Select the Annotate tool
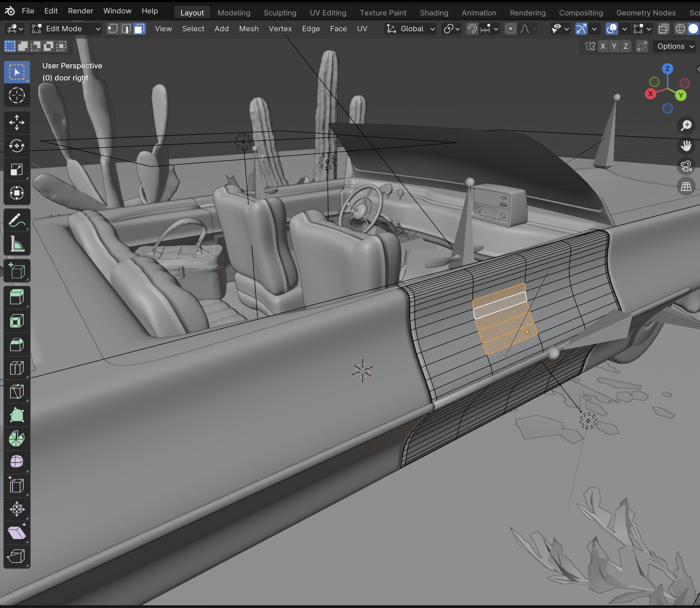This screenshot has height=608, width=700. 17,221
